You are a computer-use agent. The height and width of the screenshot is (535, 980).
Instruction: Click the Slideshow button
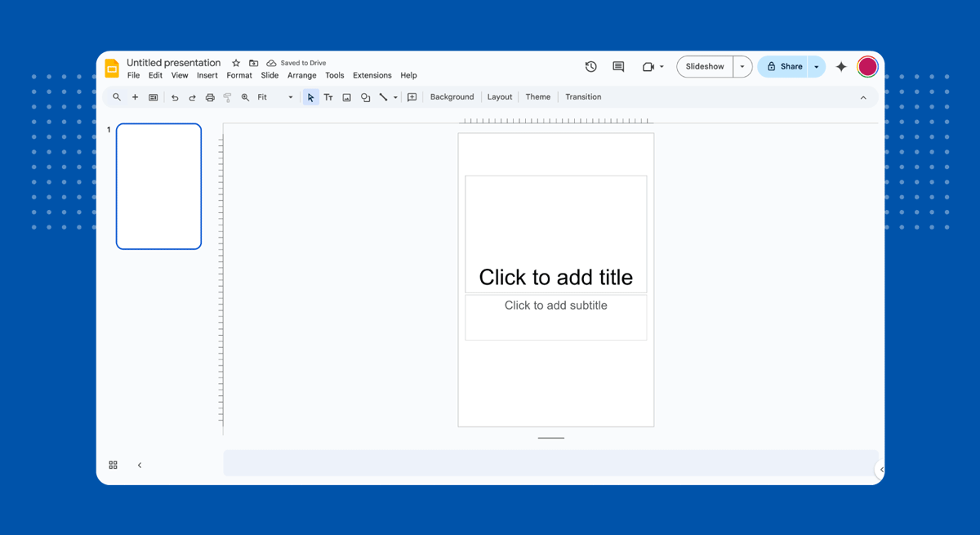tap(705, 67)
